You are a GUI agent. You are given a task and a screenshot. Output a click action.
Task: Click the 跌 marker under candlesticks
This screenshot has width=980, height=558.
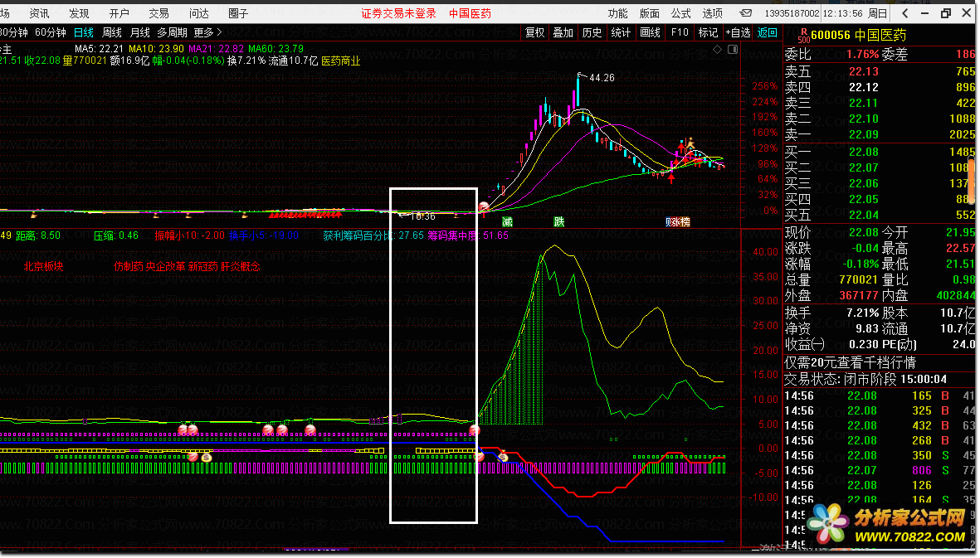coord(558,221)
